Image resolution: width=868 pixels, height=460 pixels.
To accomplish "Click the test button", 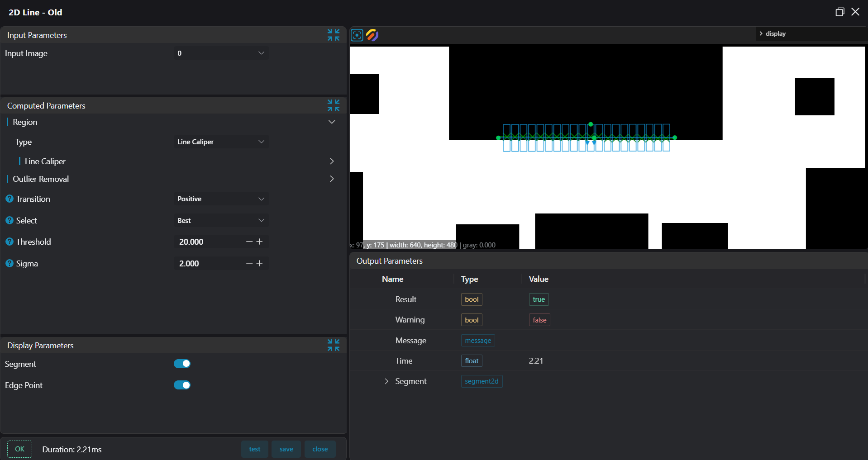I will tap(254, 449).
